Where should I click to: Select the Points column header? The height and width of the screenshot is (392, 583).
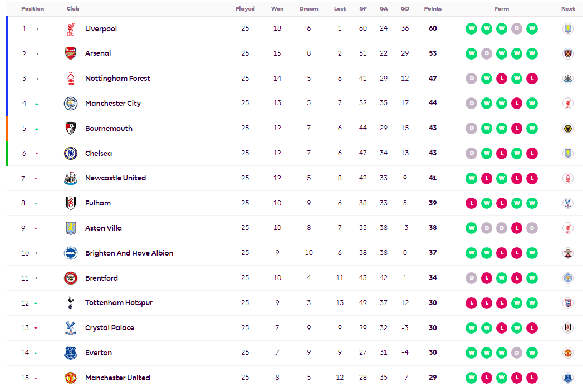point(433,8)
